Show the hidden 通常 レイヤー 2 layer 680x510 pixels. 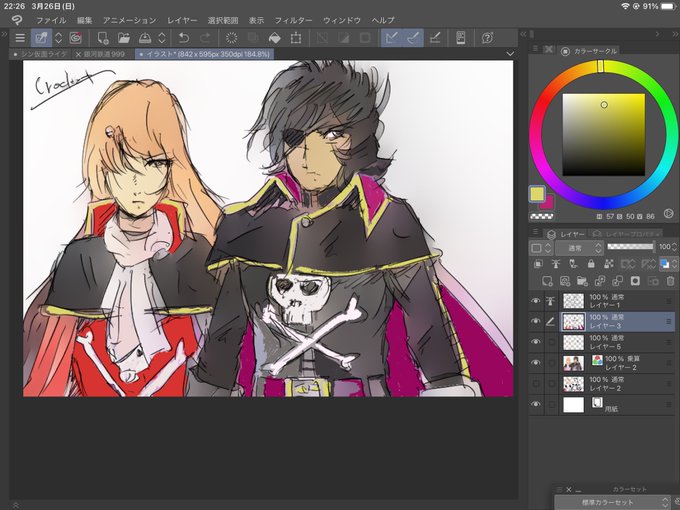pyautogui.click(x=536, y=383)
